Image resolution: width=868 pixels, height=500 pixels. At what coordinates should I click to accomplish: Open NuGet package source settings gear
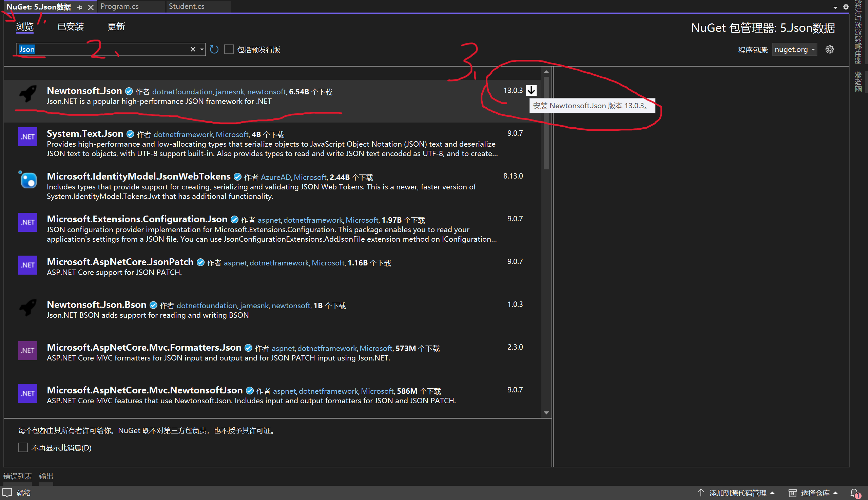(830, 50)
